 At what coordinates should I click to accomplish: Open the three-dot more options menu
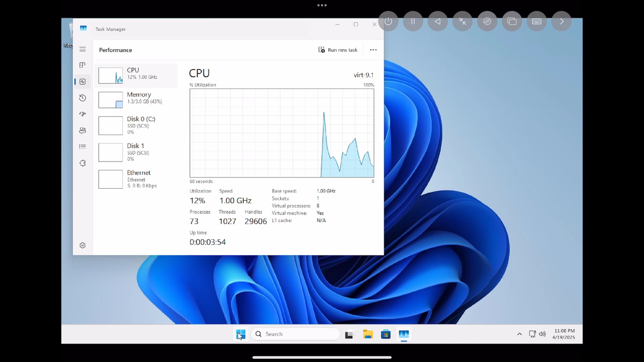373,50
